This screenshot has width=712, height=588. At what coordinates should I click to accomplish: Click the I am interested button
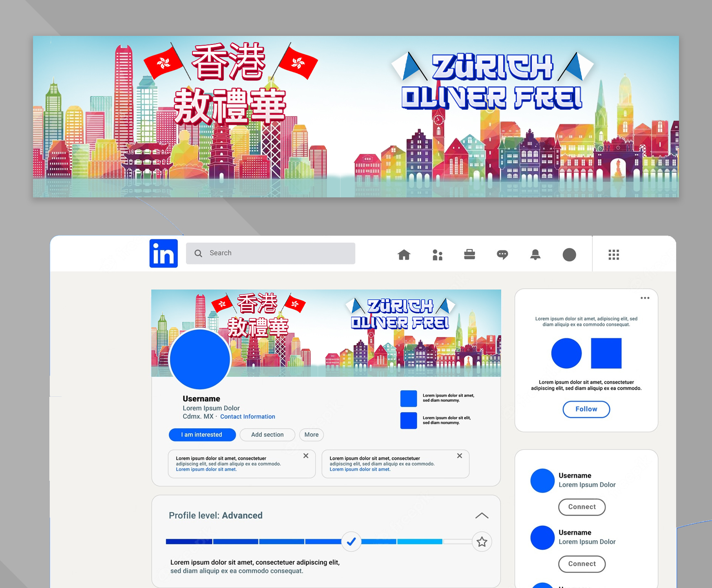(x=202, y=435)
